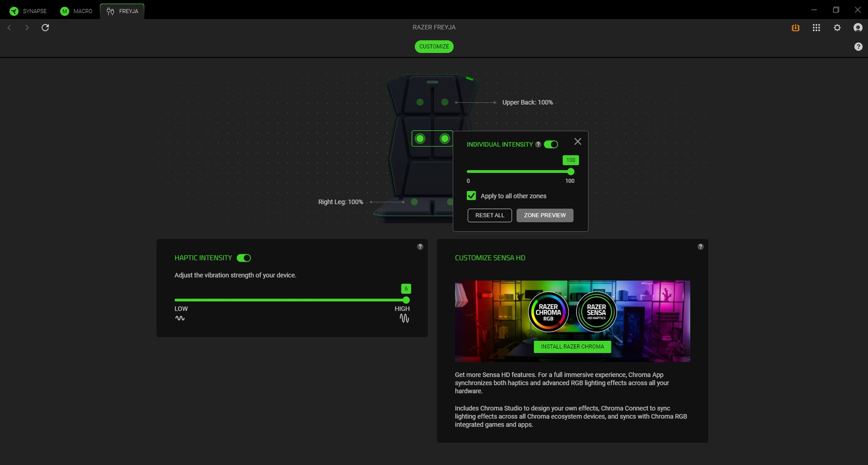Click the Razer logo on cushion headrest

[x=432, y=82]
